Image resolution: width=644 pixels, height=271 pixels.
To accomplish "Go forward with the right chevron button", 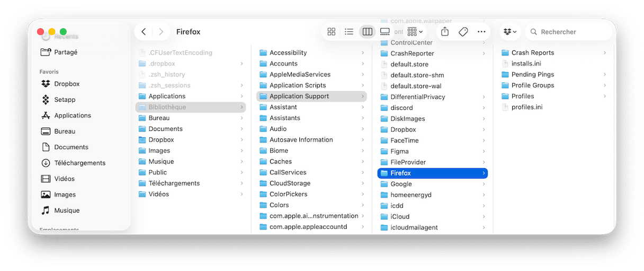I will pyautogui.click(x=161, y=32).
